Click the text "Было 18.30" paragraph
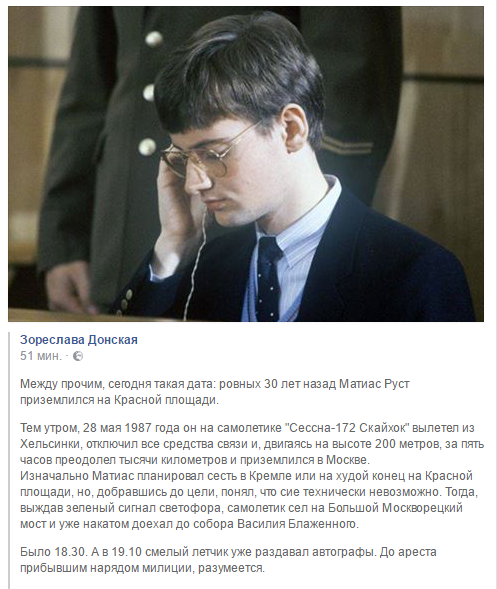This screenshot has width=497, height=589. [228, 560]
